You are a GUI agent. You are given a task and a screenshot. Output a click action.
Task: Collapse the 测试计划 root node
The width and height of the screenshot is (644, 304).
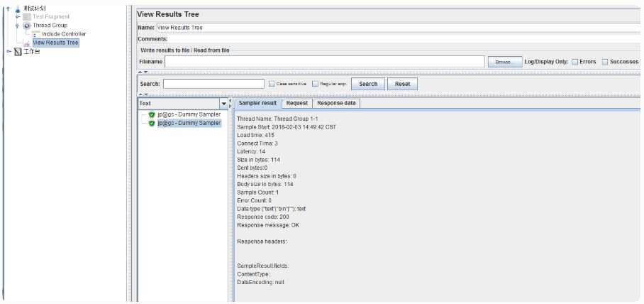pyautogui.click(x=9, y=9)
